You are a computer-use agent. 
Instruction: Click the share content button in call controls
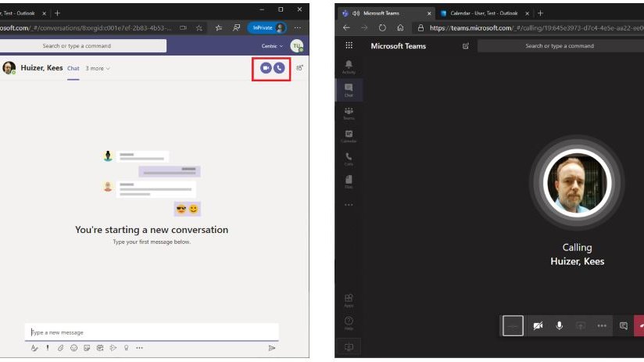click(581, 326)
